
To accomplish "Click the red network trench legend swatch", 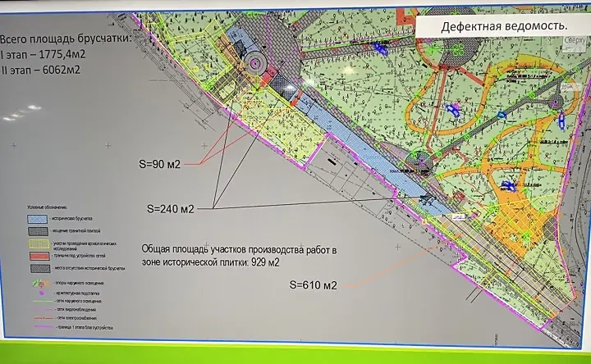I will [40, 257].
